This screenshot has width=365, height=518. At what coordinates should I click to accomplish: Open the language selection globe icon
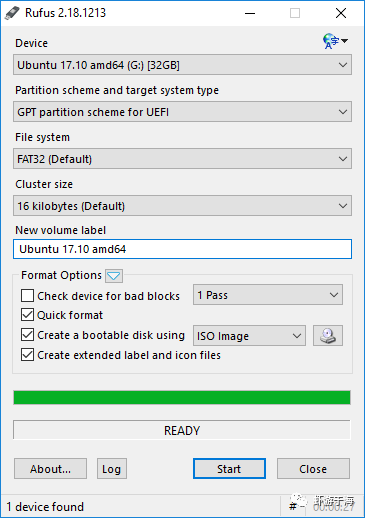335,41
